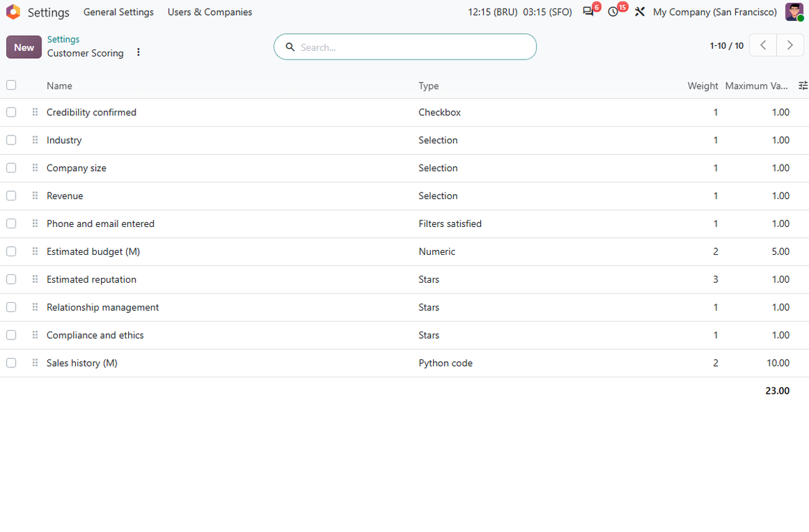Viewport: 809px width, 532px height.
Task: Grab the drag handle for Credibility confirmed
Action: pyautogui.click(x=35, y=112)
